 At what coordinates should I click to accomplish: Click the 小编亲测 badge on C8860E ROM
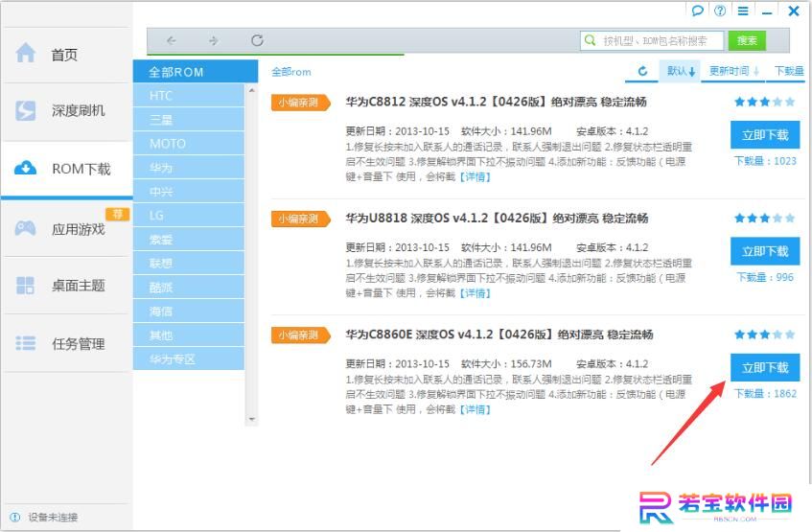coord(300,335)
